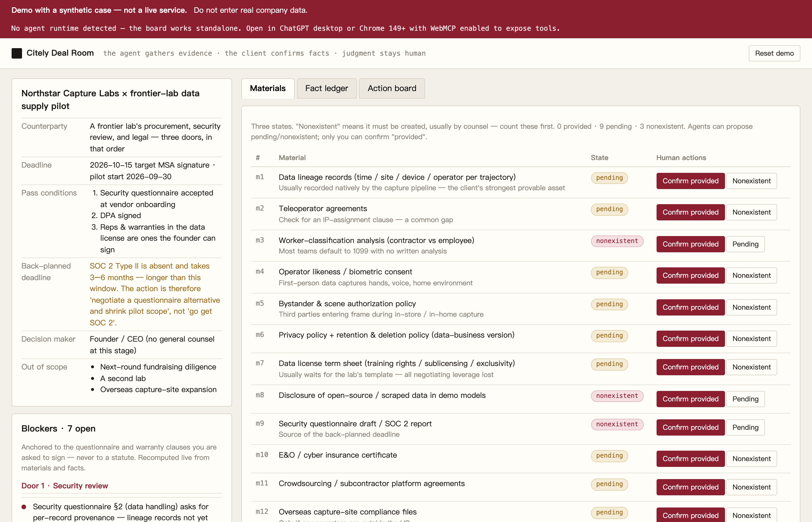
Task: Click the pending badge for Overseas compliance files
Action: pyautogui.click(x=609, y=512)
